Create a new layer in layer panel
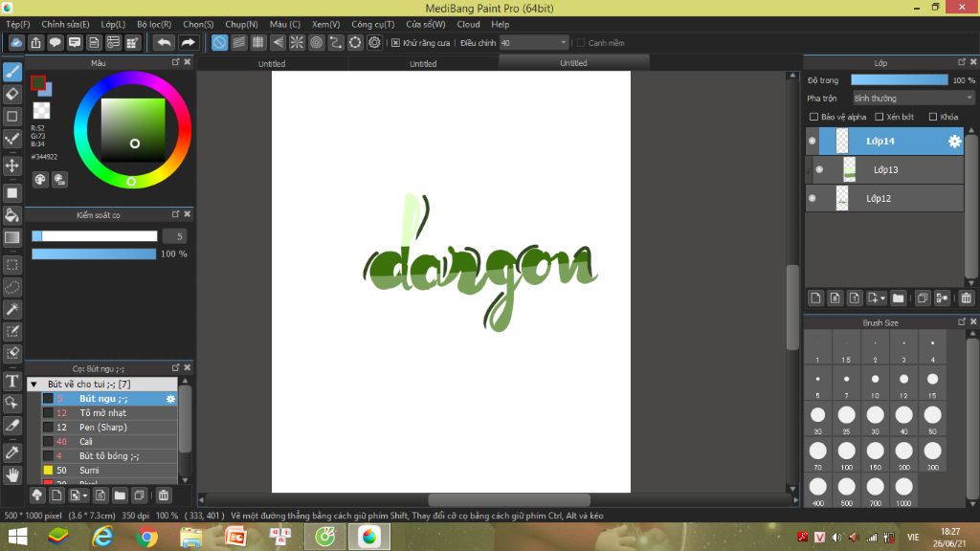The image size is (980, 551). point(815,298)
